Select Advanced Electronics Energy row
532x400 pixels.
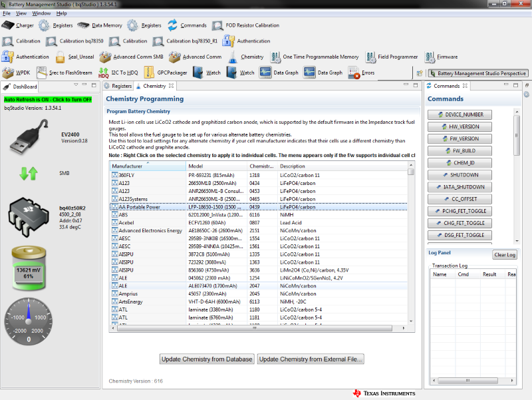pos(259,230)
